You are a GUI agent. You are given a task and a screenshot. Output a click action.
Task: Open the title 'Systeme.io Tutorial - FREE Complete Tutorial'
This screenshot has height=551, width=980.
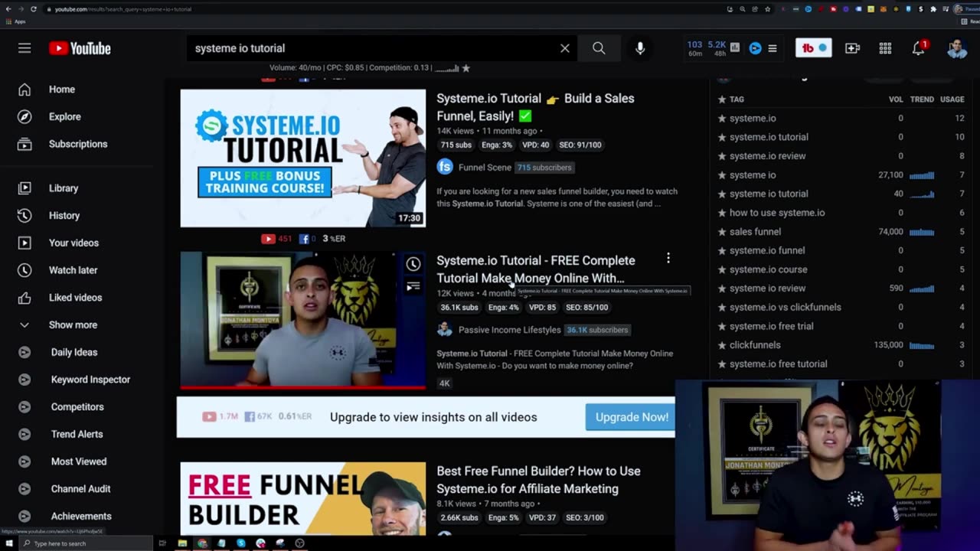(x=536, y=269)
